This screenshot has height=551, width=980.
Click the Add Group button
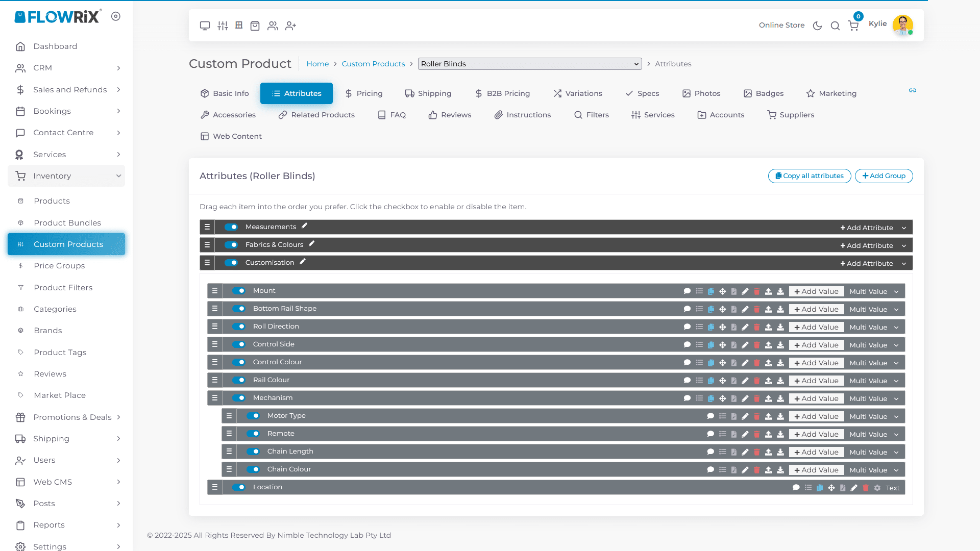coord(884,176)
